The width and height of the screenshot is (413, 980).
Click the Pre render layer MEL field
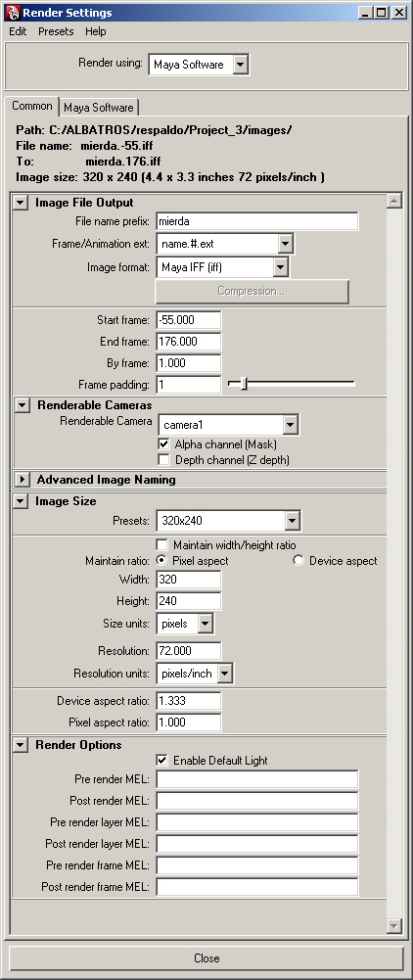click(256, 822)
